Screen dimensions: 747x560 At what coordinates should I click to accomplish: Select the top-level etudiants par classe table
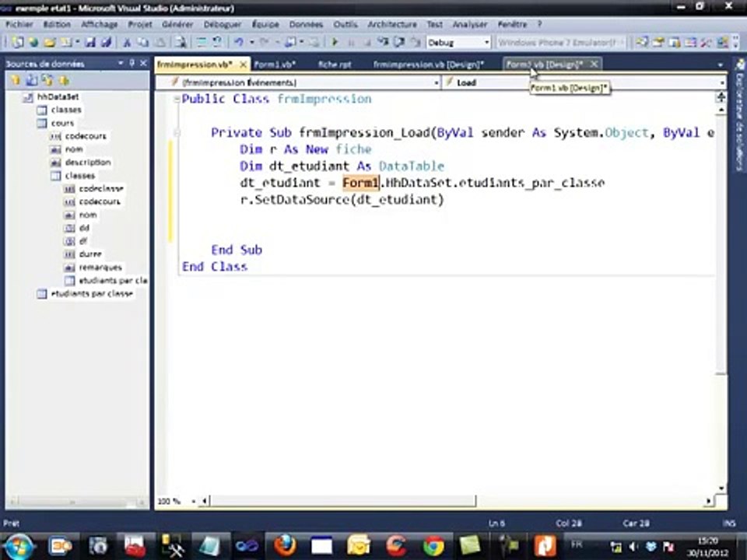pos(92,294)
